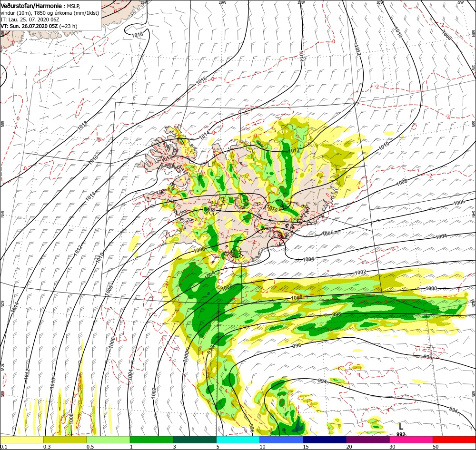The width and height of the screenshot is (476, 450).
Task: Click the '50' legend scale value
Action: pyautogui.click(x=436, y=447)
